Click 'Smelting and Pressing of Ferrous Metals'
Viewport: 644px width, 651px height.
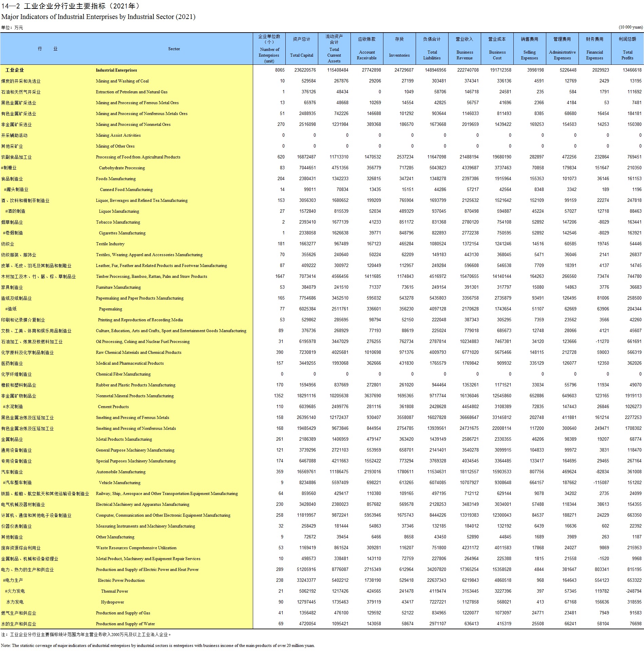pyautogui.click(x=132, y=418)
